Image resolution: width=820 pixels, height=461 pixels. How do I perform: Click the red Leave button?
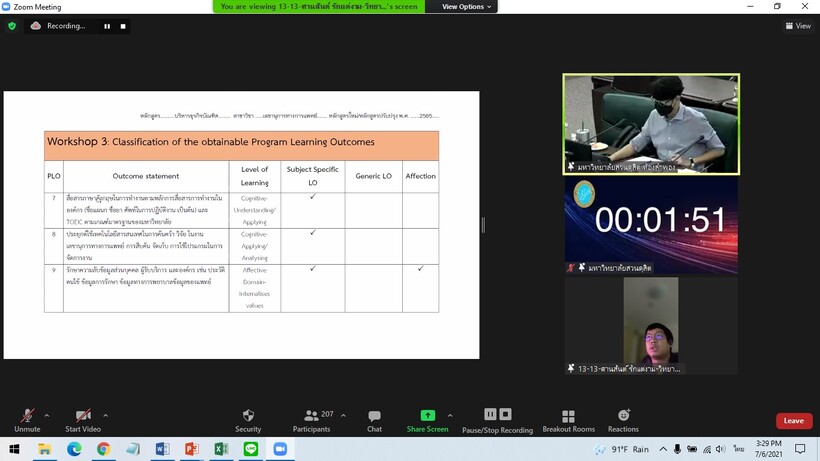click(x=794, y=421)
